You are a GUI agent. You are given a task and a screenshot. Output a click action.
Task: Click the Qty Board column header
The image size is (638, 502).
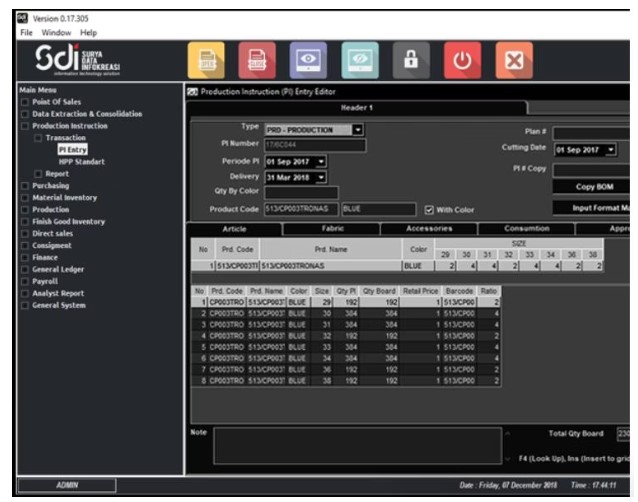379,291
